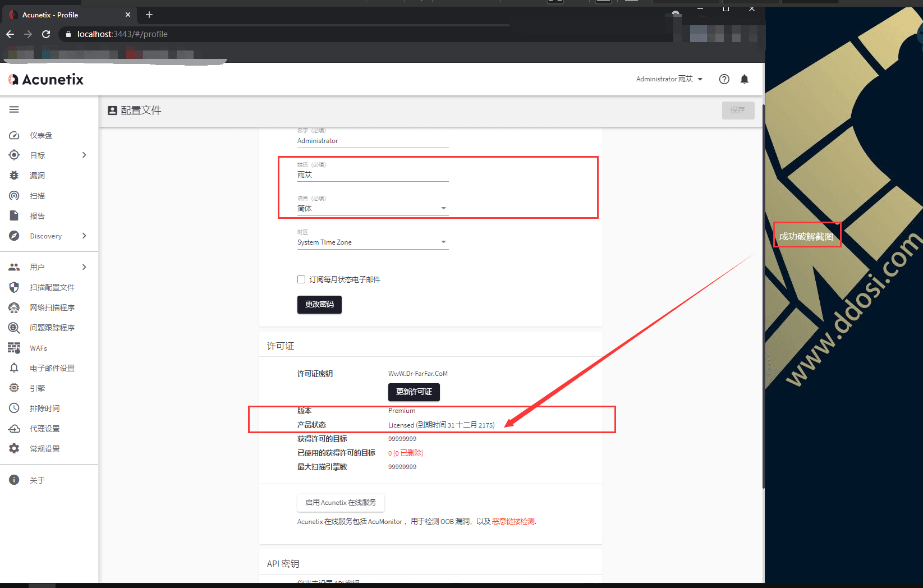923x588 pixels.
Task: Click the 更改密码 change password button
Action: [319, 304]
